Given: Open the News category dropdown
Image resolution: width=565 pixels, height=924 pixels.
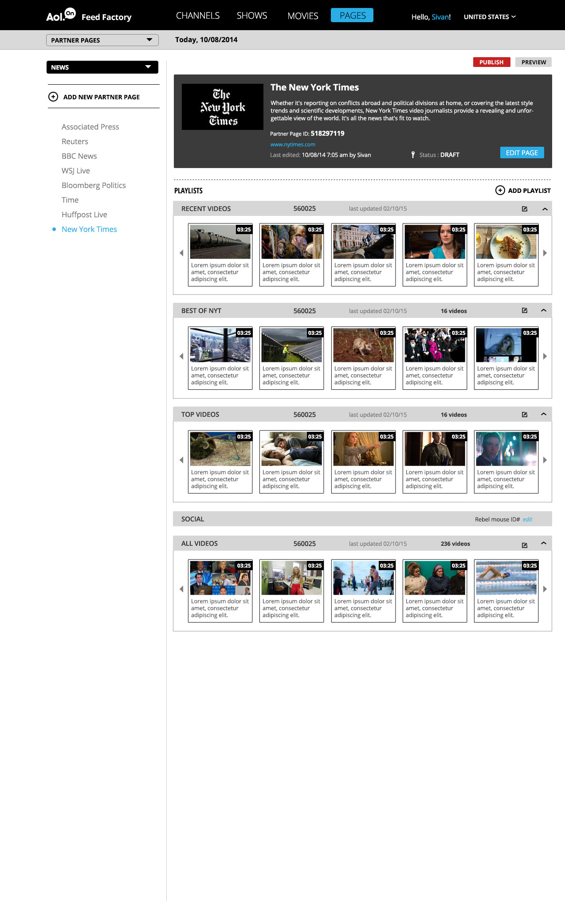Looking at the screenshot, I should click(102, 67).
